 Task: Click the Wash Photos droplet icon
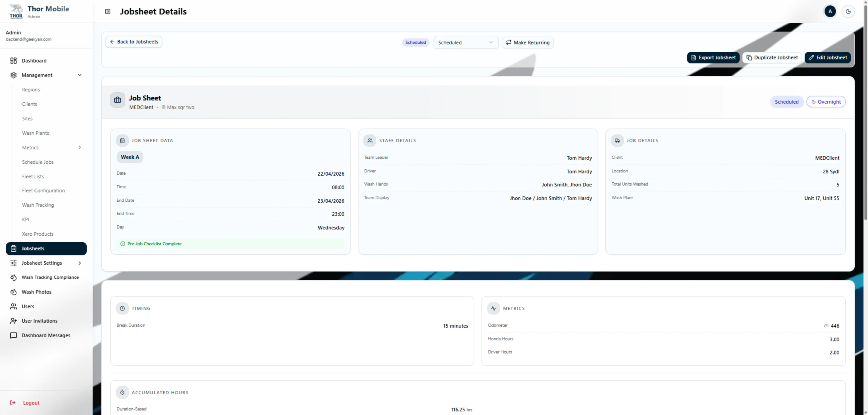[14, 292]
